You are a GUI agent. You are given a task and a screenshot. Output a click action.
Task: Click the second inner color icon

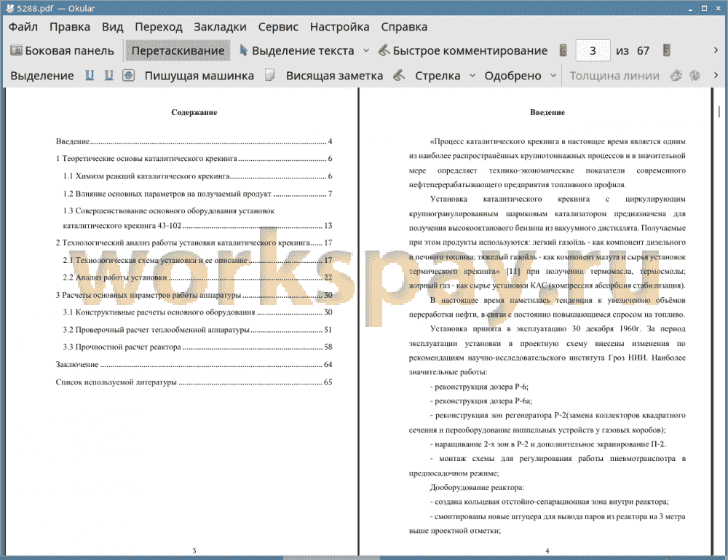(x=695, y=75)
